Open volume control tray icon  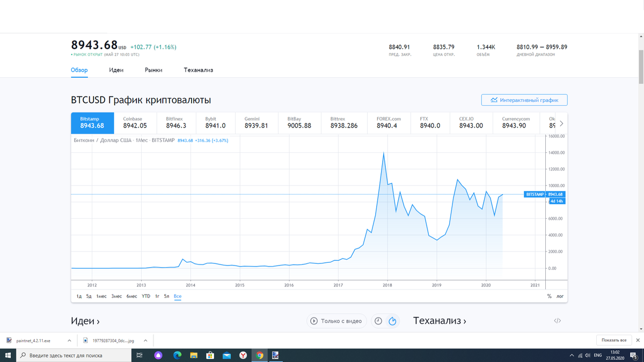coord(588,355)
